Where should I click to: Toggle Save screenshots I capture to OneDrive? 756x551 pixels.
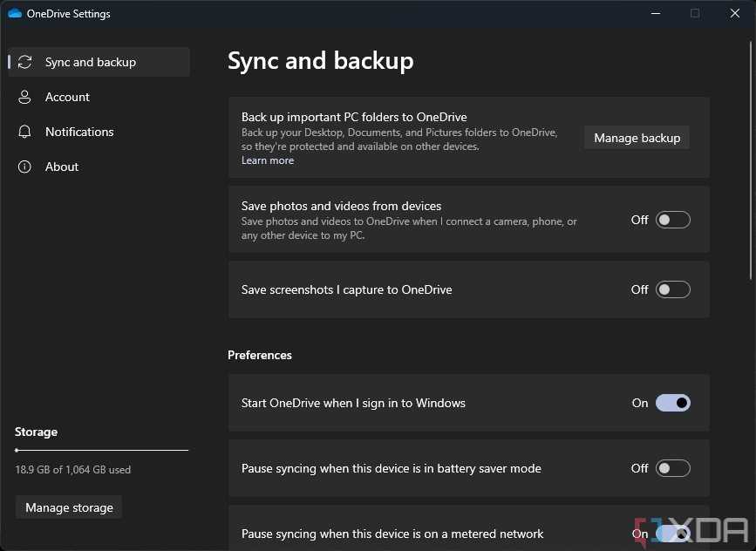point(673,289)
